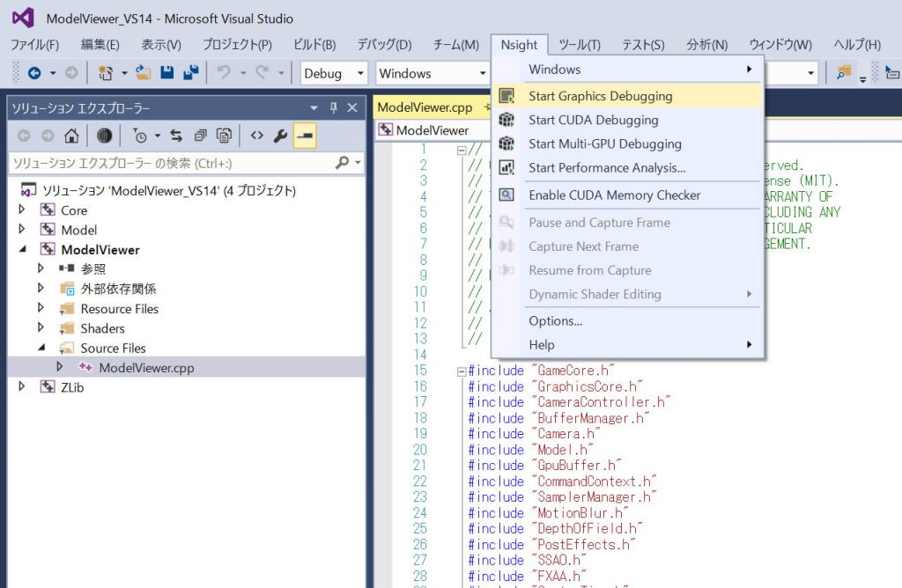
Task: Open the Help submenu in Nsight menu
Action: (x=627, y=345)
